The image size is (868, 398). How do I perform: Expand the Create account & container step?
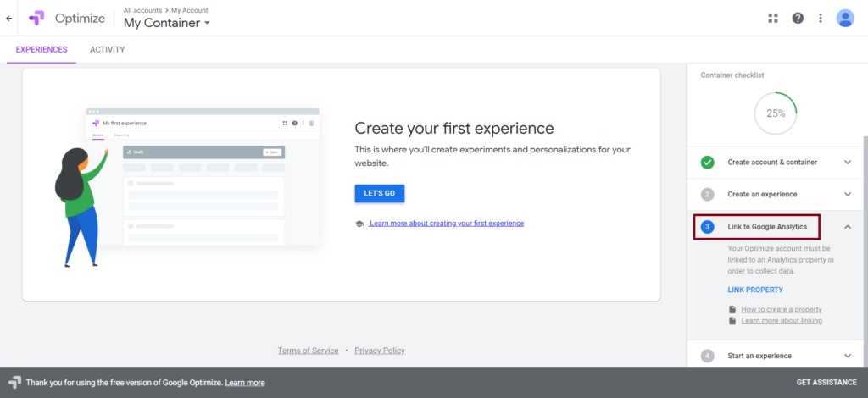pyautogui.click(x=847, y=162)
